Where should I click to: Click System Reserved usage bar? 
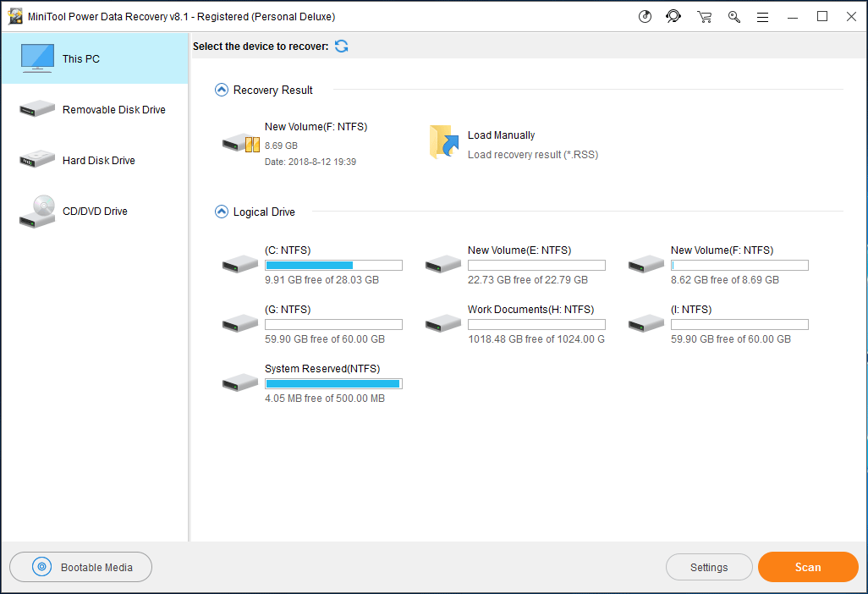click(x=334, y=383)
